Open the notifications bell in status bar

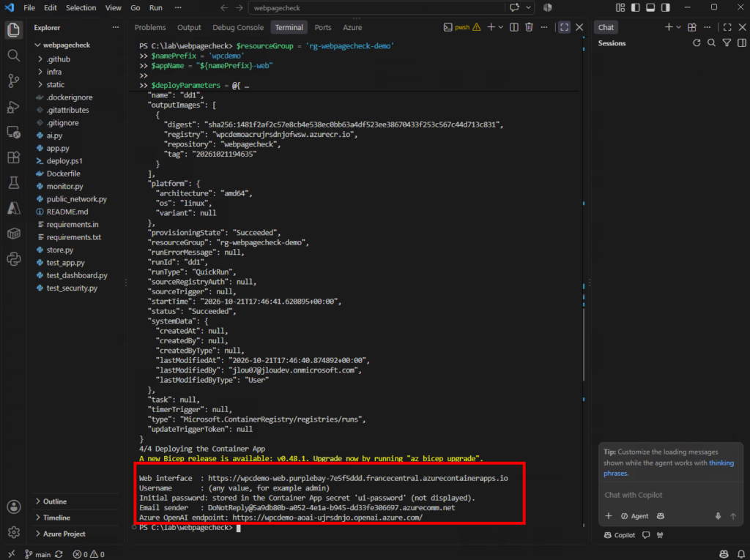(741, 554)
